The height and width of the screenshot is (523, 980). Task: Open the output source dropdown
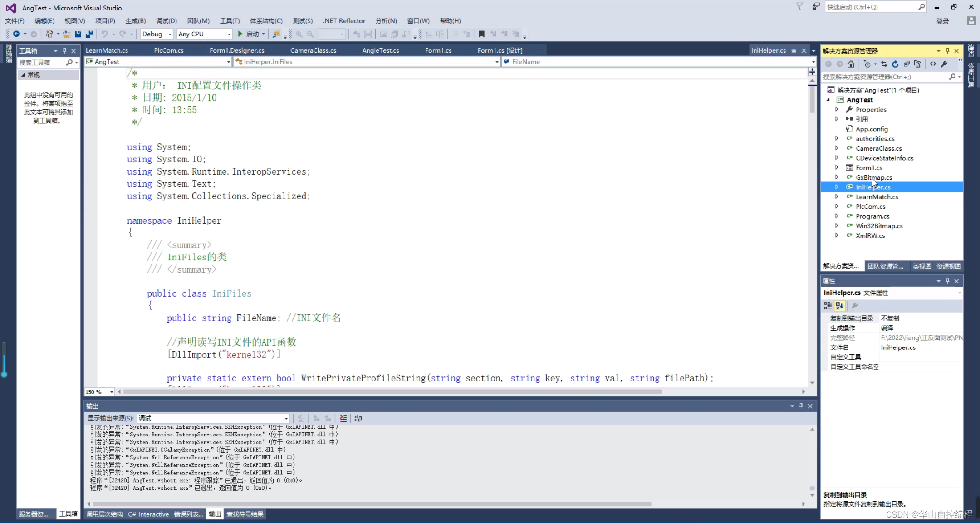coord(286,419)
